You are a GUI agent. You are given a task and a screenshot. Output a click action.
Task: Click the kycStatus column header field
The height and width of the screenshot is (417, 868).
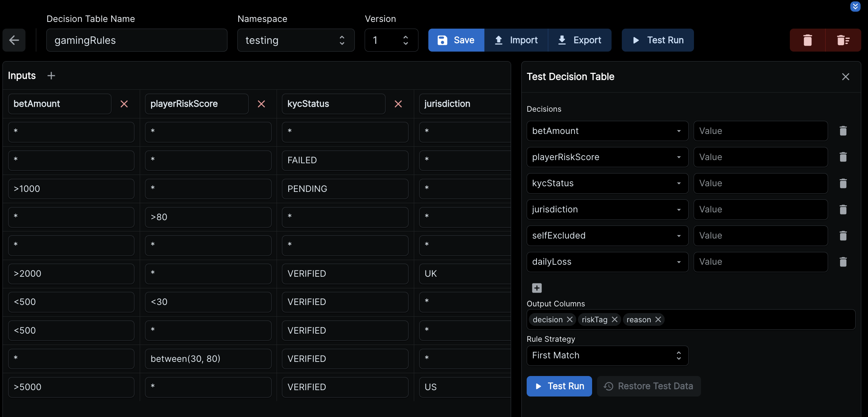tap(334, 104)
